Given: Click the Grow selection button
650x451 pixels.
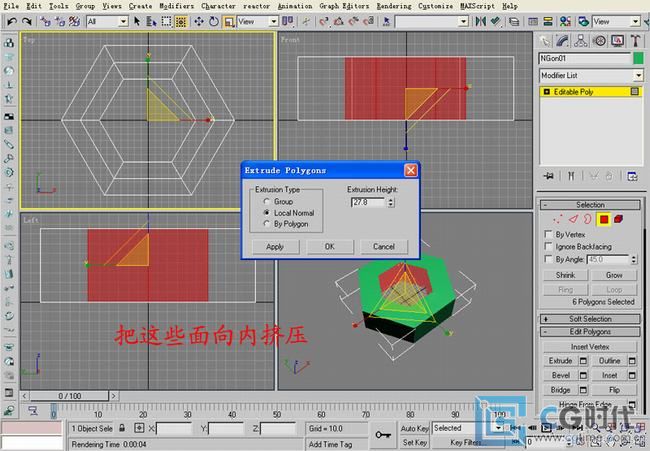Looking at the screenshot, I should (614, 275).
